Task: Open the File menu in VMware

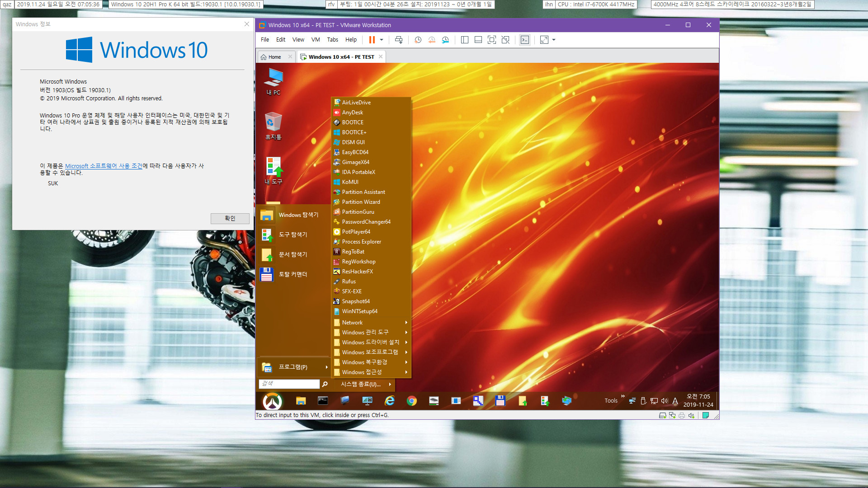Action: (x=265, y=40)
